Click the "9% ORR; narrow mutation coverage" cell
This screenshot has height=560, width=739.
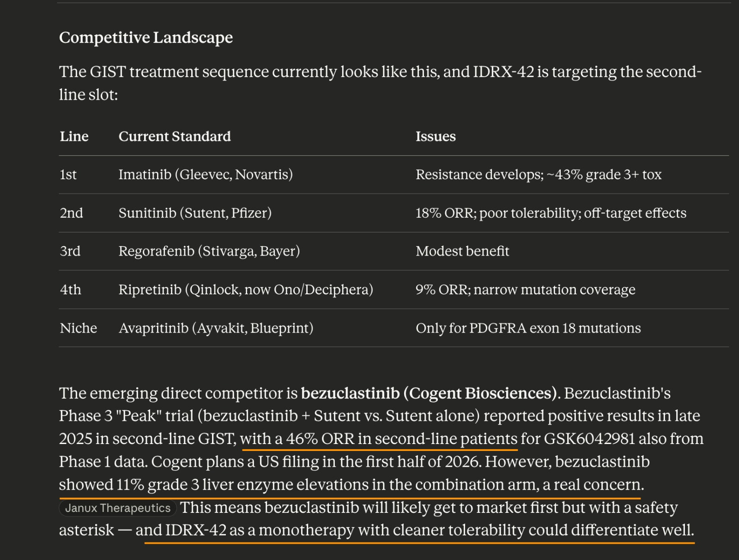point(525,290)
